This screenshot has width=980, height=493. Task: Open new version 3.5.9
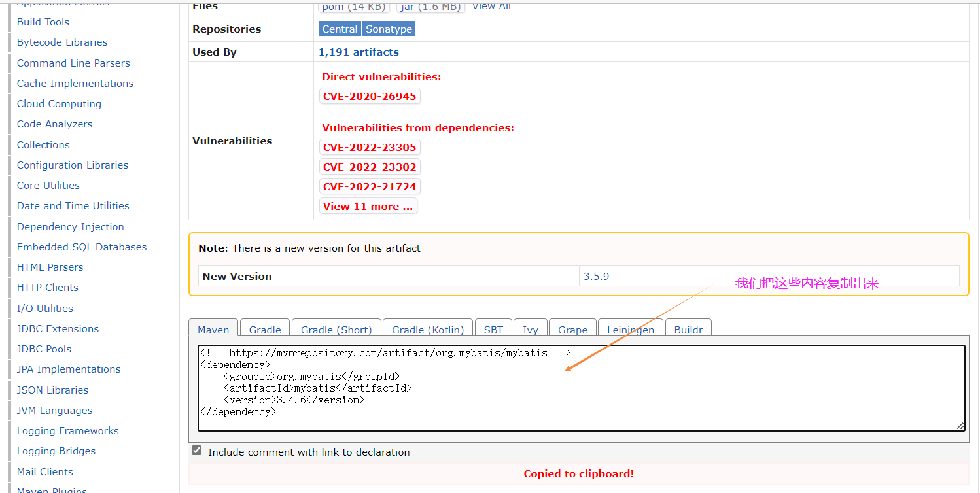(597, 276)
